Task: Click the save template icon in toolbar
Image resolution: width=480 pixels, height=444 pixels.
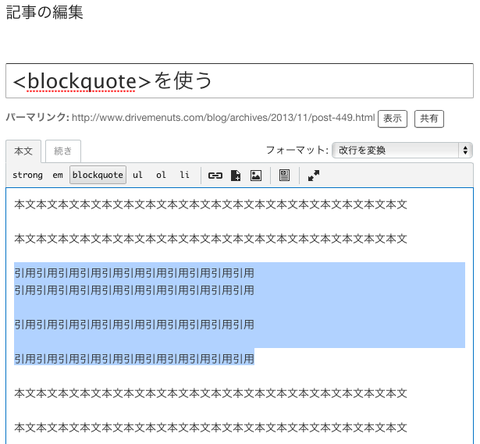Action: [x=284, y=175]
